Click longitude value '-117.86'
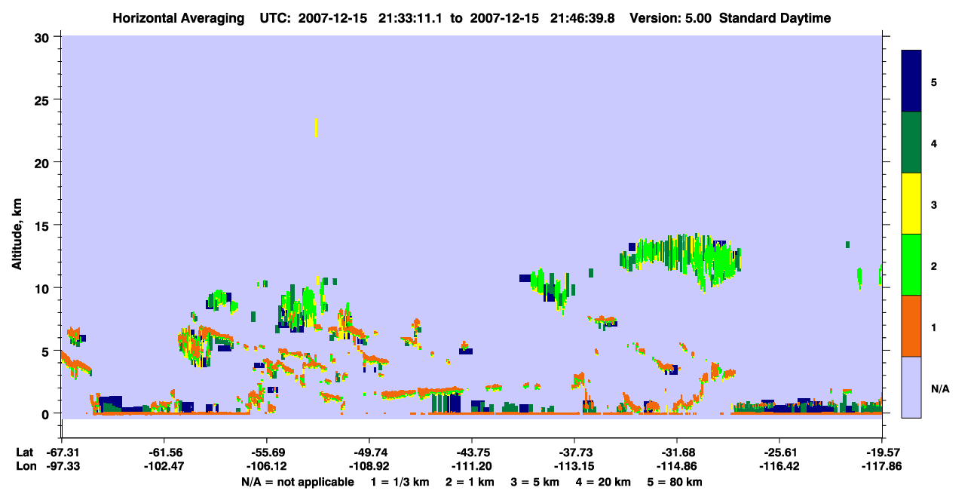Screen dimensions: 980x503 (x=882, y=466)
